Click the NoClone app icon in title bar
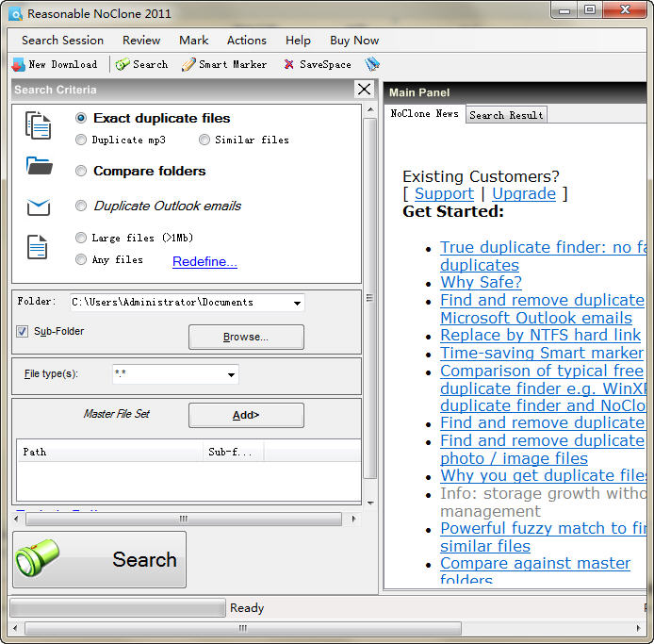Screen dimensions: 654x644 tap(16, 14)
